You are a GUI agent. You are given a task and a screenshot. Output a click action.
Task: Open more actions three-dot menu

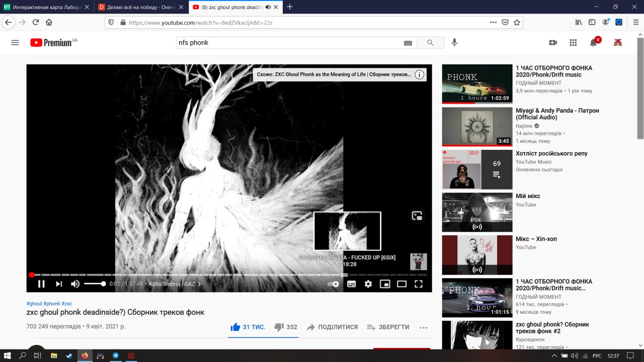coord(424,327)
